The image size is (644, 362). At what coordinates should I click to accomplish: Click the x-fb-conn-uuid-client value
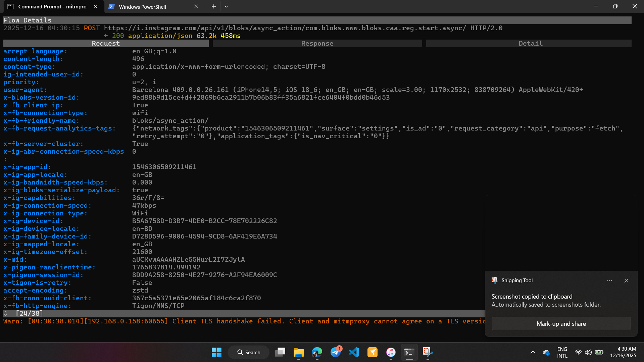tap(196, 298)
